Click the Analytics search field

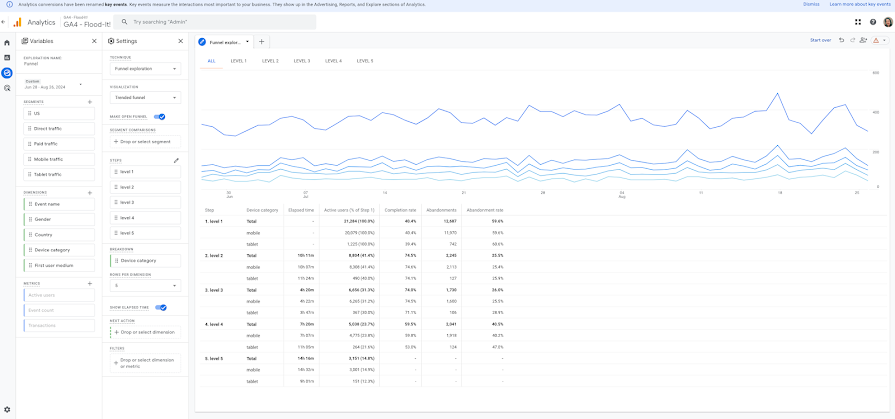click(x=215, y=22)
